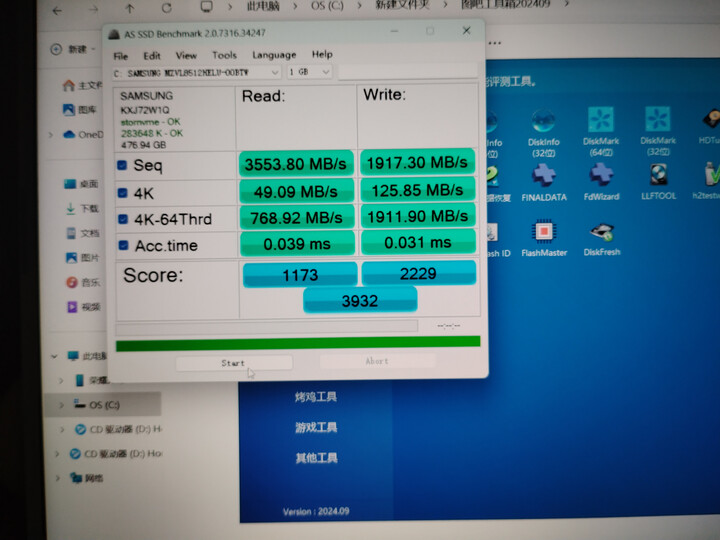Toggle the Acc.time test checkbox
The width and height of the screenshot is (720, 540).
(124, 245)
